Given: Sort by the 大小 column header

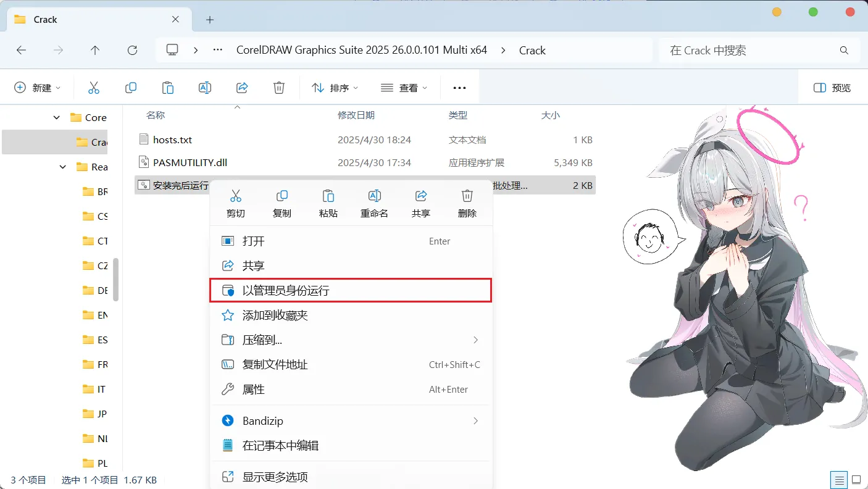Looking at the screenshot, I should [551, 115].
